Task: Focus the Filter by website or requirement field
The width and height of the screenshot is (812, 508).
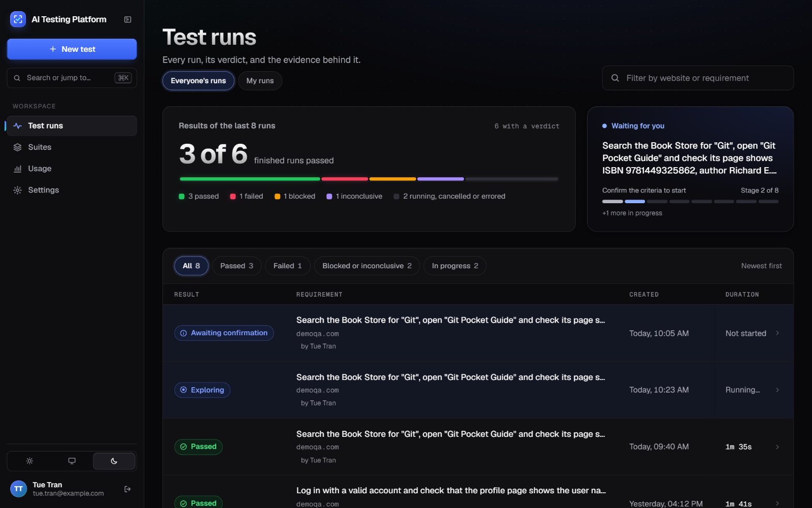Action: coord(698,78)
